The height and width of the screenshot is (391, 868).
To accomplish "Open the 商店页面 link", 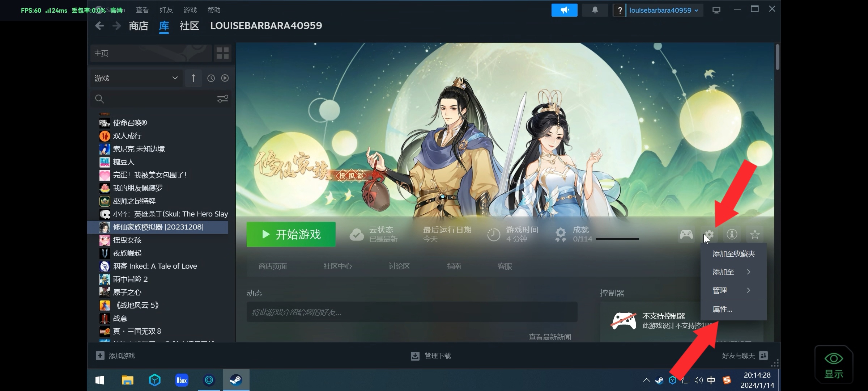I will pyautogui.click(x=273, y=266).
